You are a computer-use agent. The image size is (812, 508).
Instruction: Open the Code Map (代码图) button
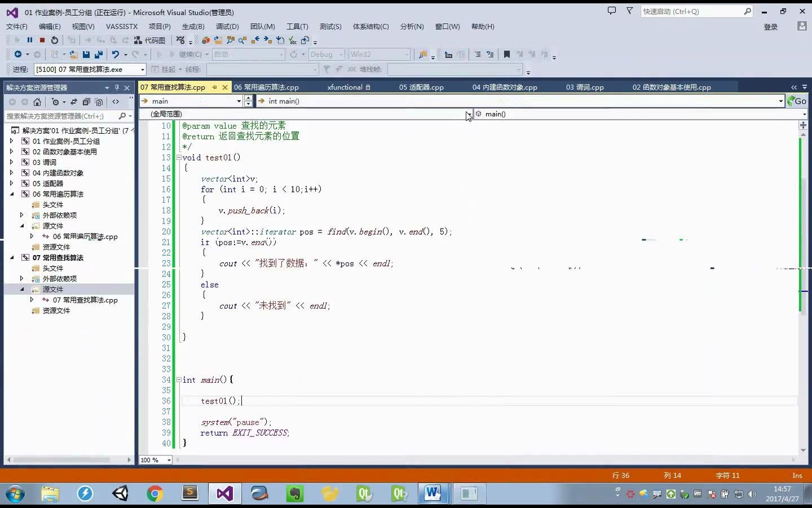click(149, 40)
